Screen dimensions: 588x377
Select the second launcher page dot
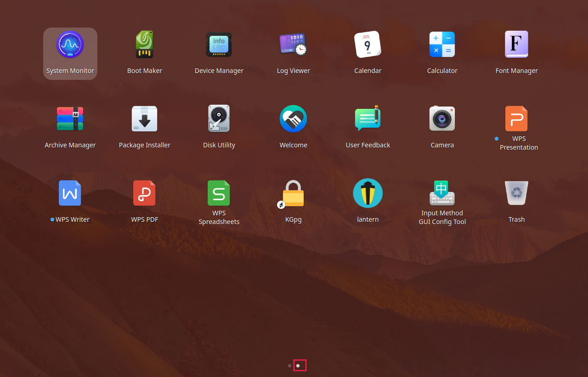[298, 366]
